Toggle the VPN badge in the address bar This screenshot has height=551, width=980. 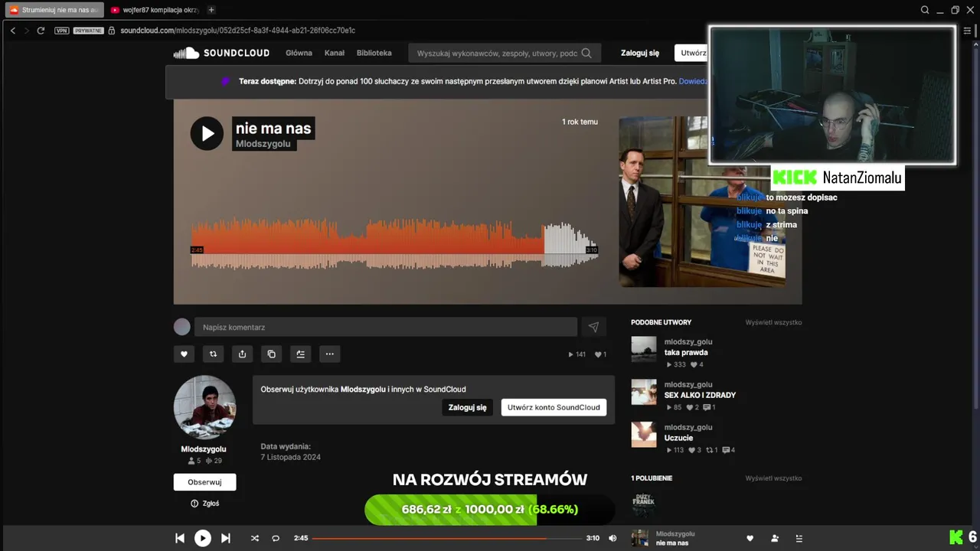pos(62,31)
